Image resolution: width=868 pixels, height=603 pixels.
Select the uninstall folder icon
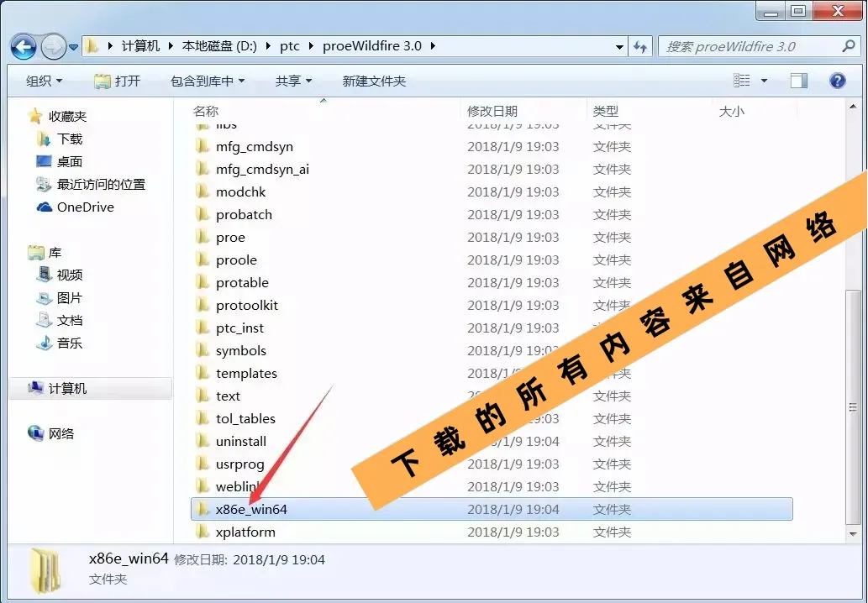point(203,441)
